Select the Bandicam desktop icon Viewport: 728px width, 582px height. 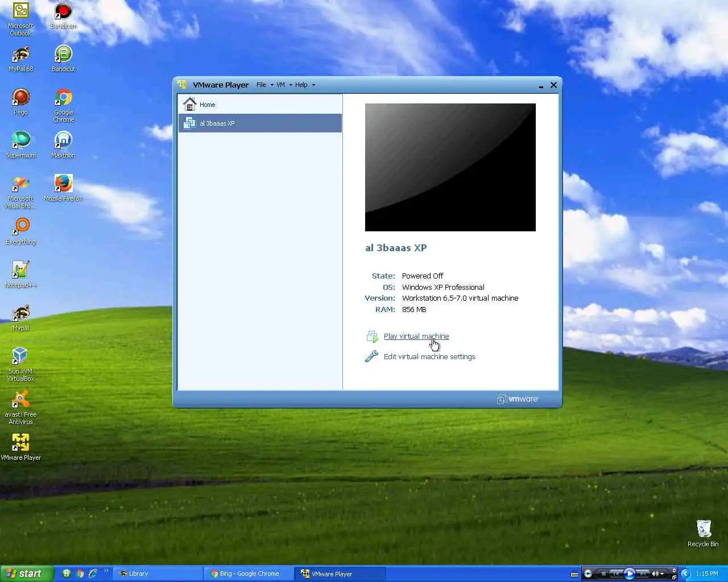63,15
